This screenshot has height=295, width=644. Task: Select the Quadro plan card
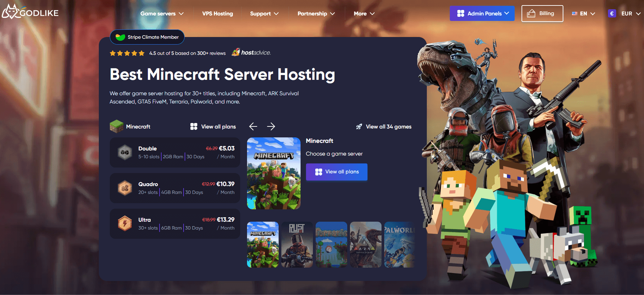[x=175, y=188]
